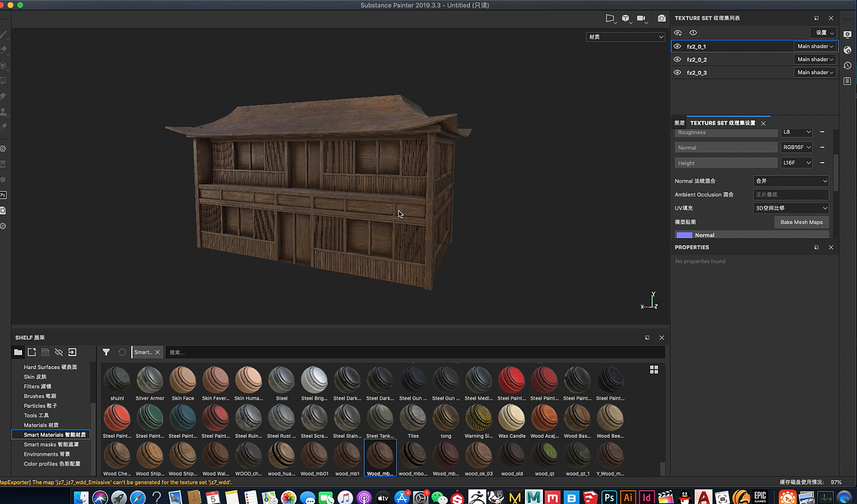The width and height of the screenshot is (857, 504).
Task: Switch to the 图层 layers tab
Action: pyautogui.click(x=680, y=123)
